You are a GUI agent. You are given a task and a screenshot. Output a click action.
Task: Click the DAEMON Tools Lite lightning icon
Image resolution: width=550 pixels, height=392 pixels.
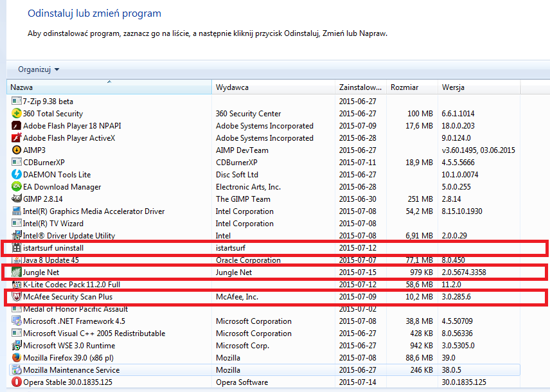point(16,174)
